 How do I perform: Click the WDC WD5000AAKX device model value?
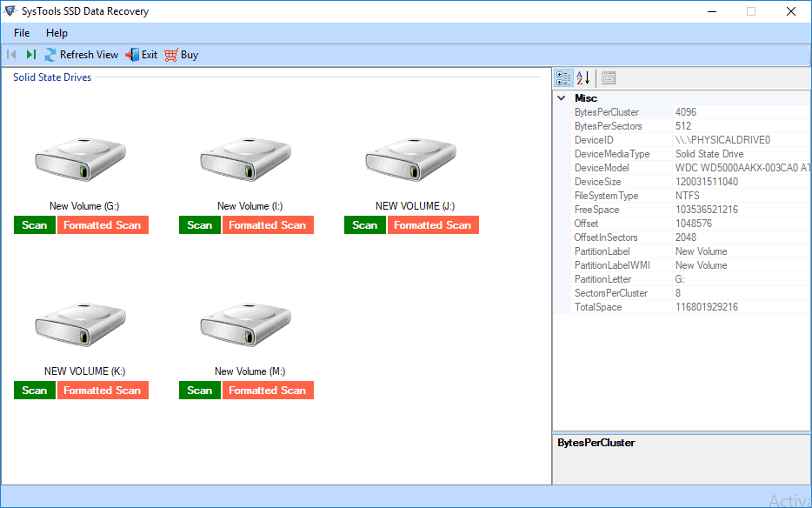pyautogui.click(x=742, y=168)
